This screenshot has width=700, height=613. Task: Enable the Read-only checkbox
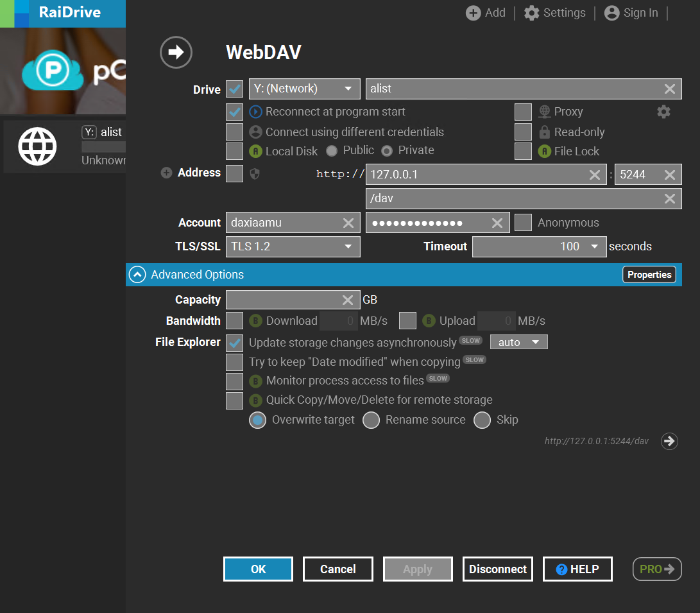coord(523,132)
